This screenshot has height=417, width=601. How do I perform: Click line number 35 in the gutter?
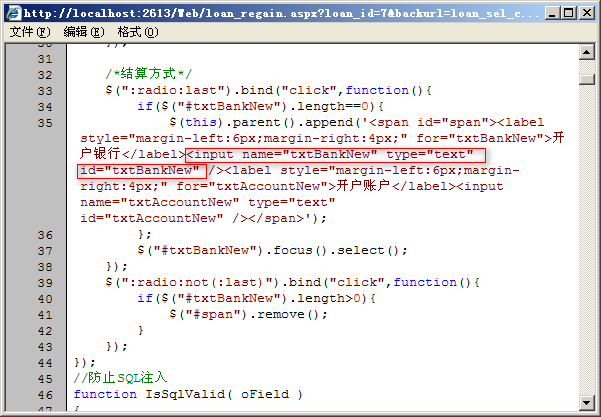(44, 122)
